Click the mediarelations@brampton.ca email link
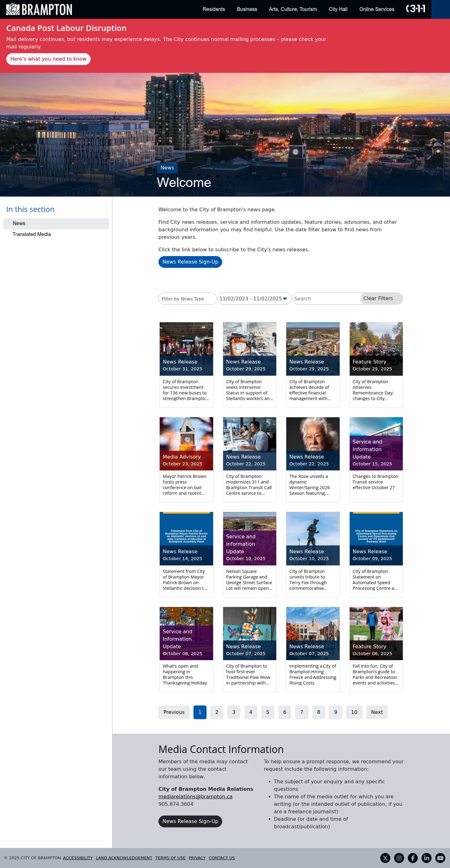Screen dimensions: 450x868 point(195,796)
